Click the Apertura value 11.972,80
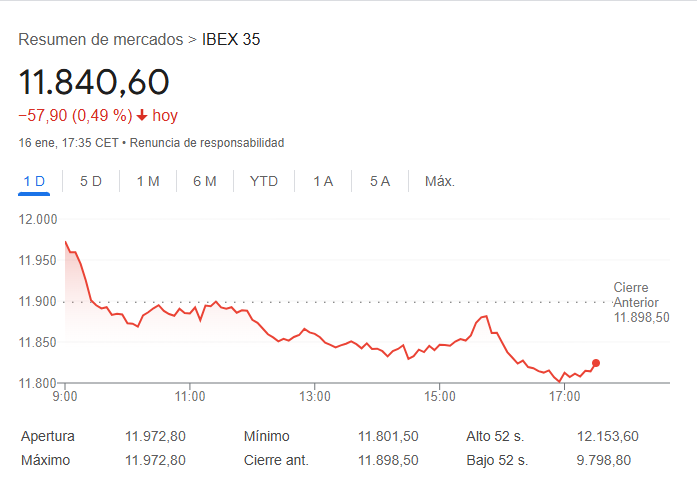 (155, 436)
